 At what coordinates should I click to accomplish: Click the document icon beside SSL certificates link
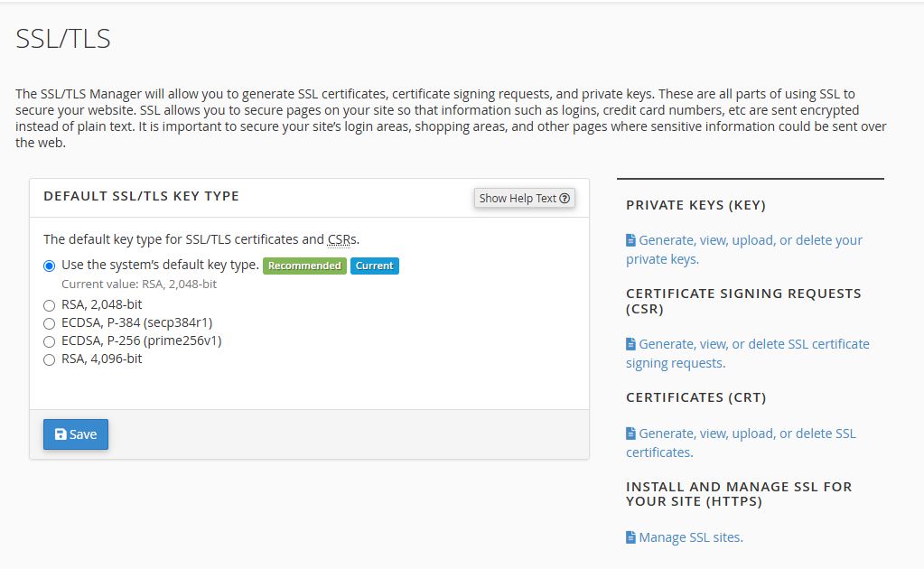(630, 434)
